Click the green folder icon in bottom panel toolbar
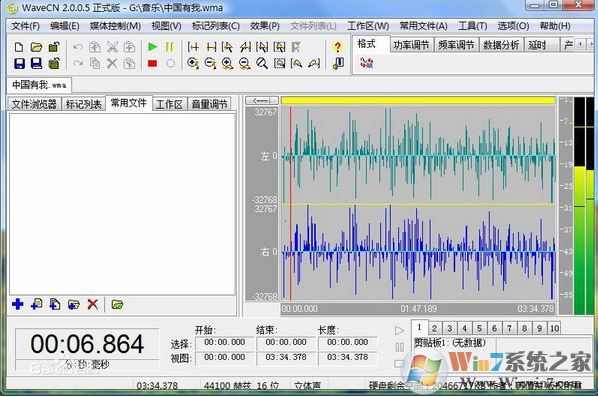Image resolution: width=598 pixels, height=397 pixels. (117, 305)
